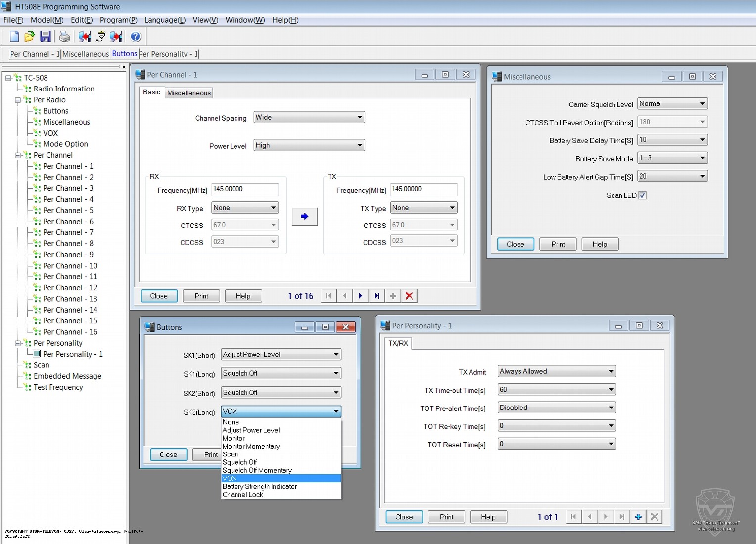Open the Carrier Squelch Level dropdown

pos(672,104)
